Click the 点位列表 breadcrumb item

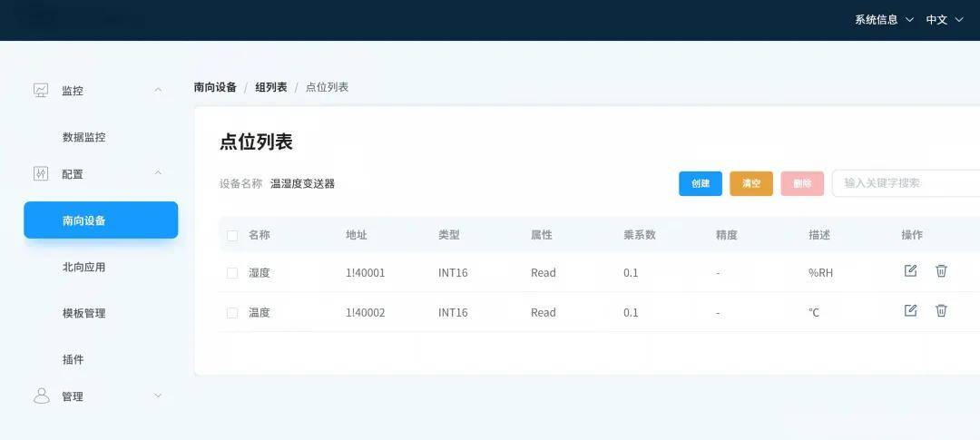(x=327, y=87)
